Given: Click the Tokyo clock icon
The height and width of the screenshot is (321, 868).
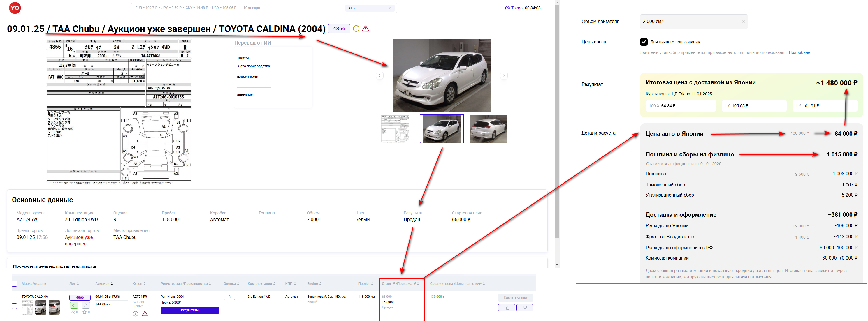Looking at the screenshot, I should point(507,8).
